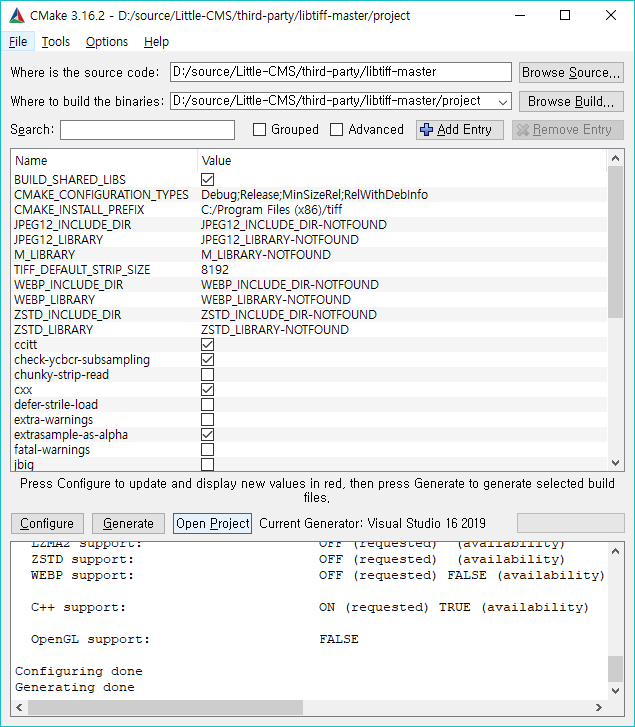The height and width of the screenshot is (727, 635).
Task: Click the Browse Build button
Action: click(571, 102)
